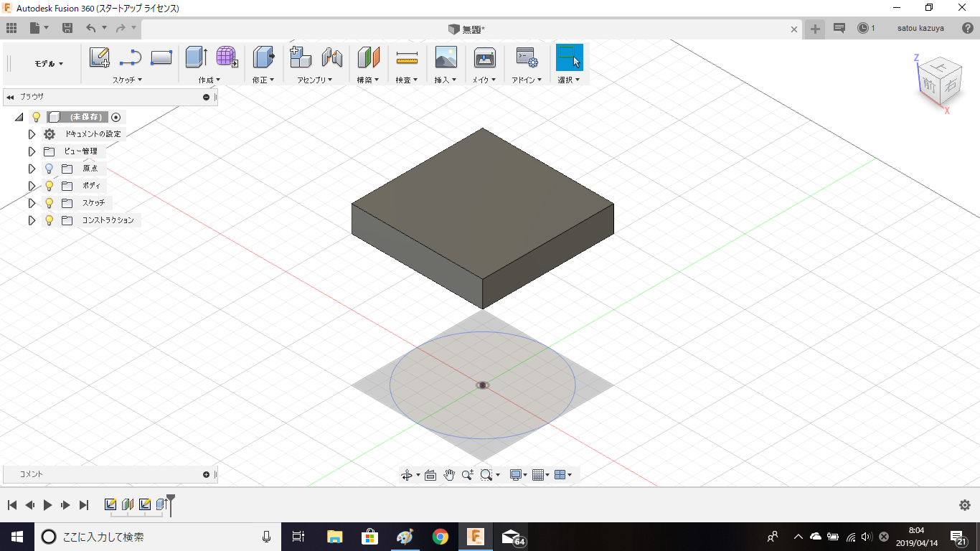Open the アドイン menu
This screenshot has width=980, height=551.
[527, 80]
